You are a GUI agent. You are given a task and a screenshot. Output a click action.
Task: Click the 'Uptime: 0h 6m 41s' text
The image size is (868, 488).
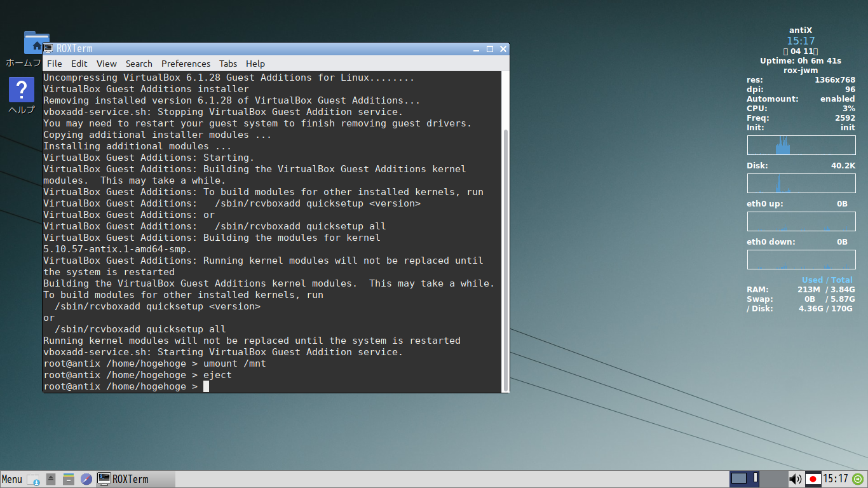pyautogui.click(x=801, y=61)
